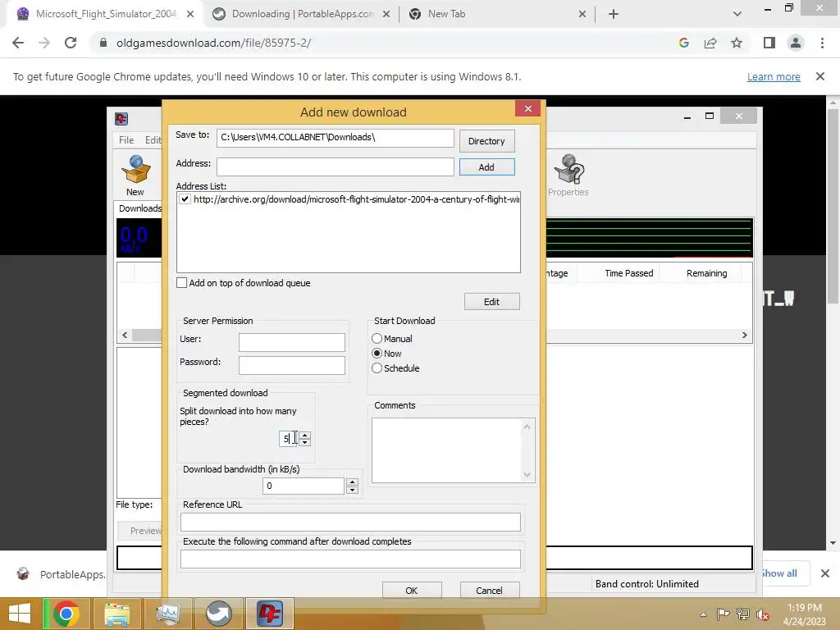The image size is (840, 630).
Task: Click the system monitor taskbar icon
Action: pyautogui.click(x=167, y=614)
